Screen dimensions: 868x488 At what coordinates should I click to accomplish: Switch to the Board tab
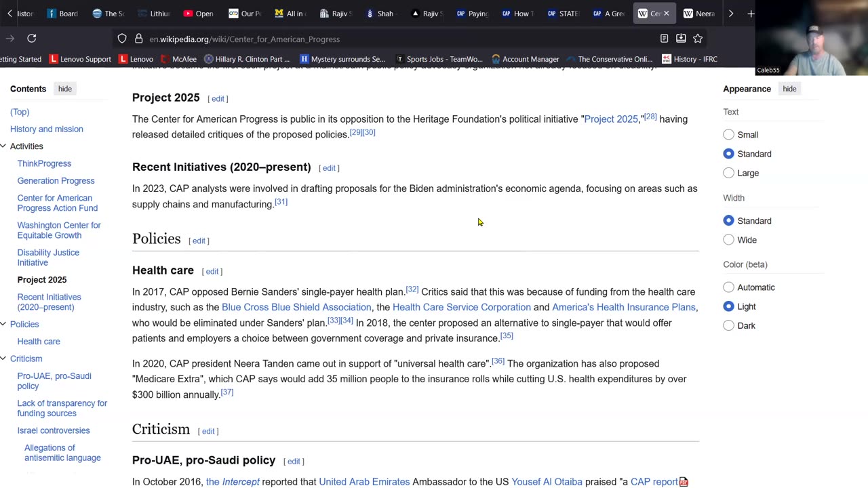click(x=62, y=14)
